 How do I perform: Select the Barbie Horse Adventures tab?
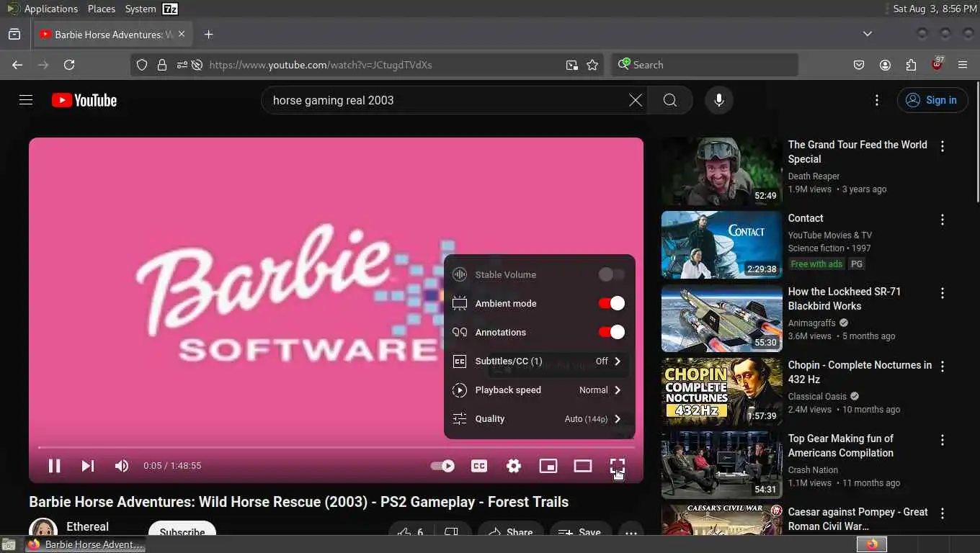coord(113,35)
